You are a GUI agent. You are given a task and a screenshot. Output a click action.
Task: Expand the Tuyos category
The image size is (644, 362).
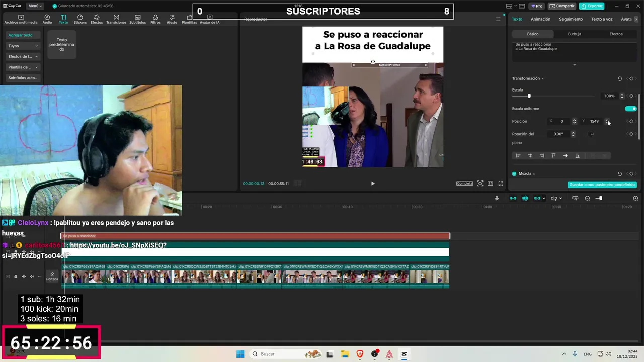23,46
